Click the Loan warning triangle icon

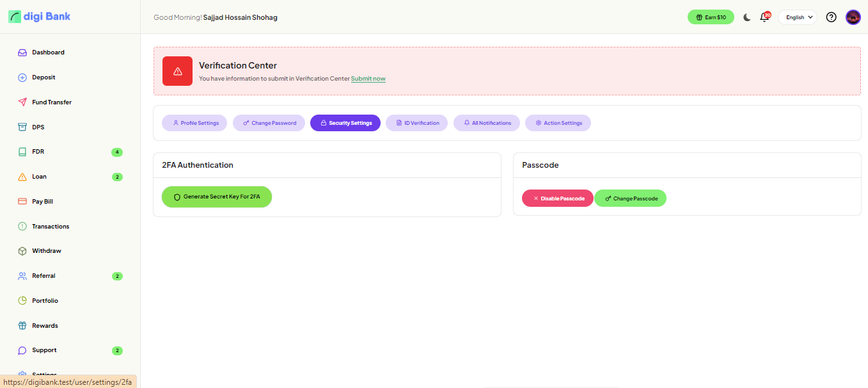[x=22, y=177]
